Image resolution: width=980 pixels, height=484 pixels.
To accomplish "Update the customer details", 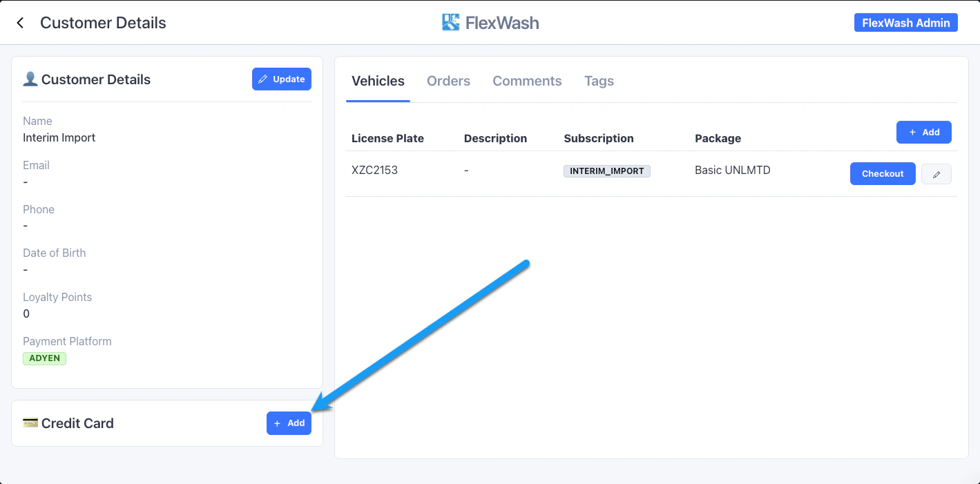I will point(282,79).
